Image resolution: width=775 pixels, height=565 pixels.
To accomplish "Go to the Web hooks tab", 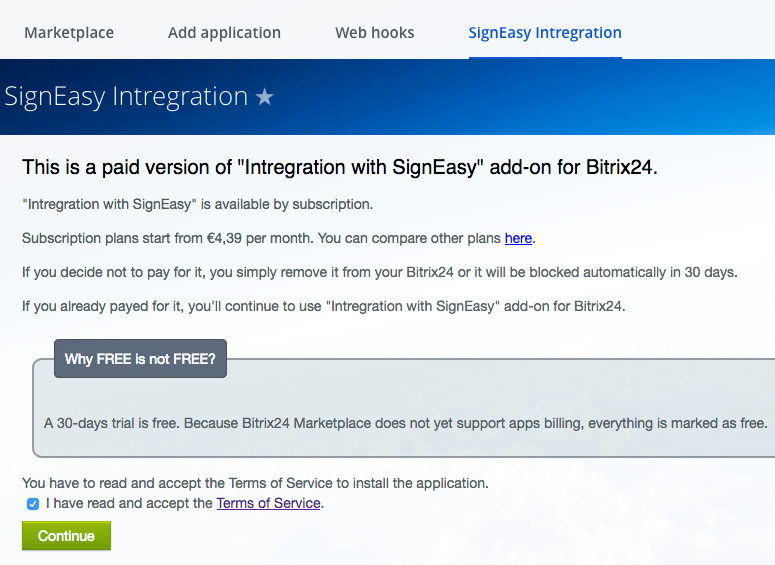I will pos(375,33).
